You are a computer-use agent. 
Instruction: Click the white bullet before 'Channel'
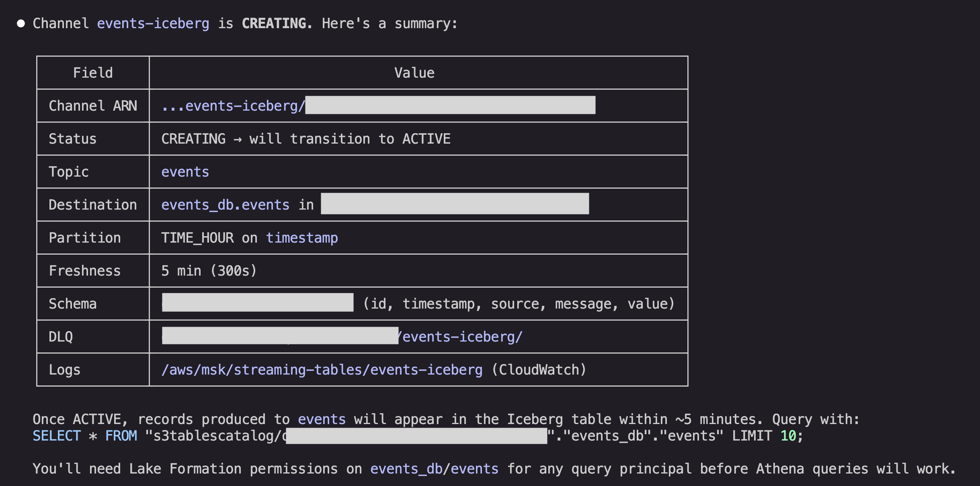pos(21,24)
